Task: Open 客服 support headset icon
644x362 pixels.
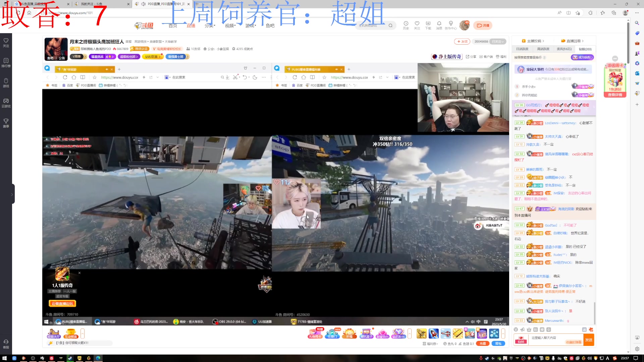Action: tap(6, 344)
